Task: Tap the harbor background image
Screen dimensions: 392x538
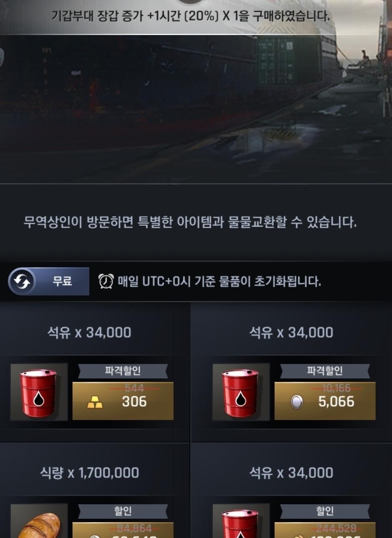Action: pyautogui.click(x=196, y=109)
